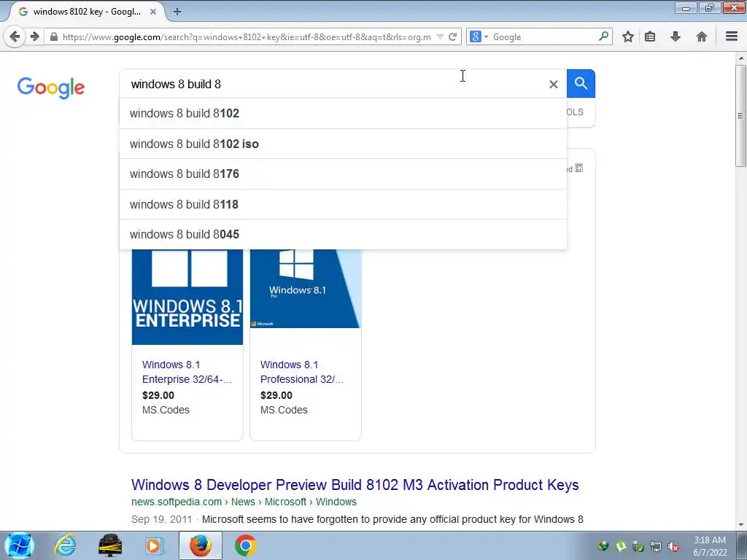This screenshot has height=560, width=747.
Task: Choose suggestion 'windows 8 build 8102 iso'
Action: tap(343, 144)
